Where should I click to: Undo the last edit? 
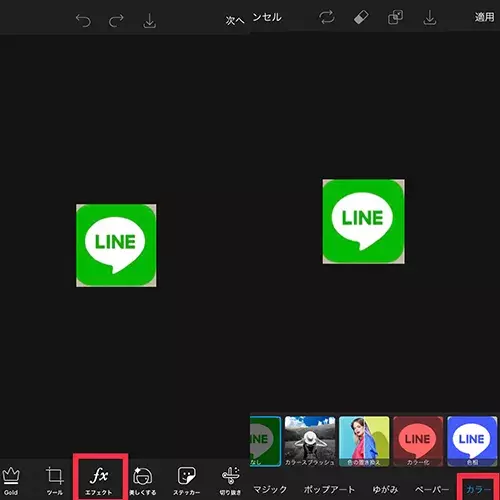click(x=83, y=21)
